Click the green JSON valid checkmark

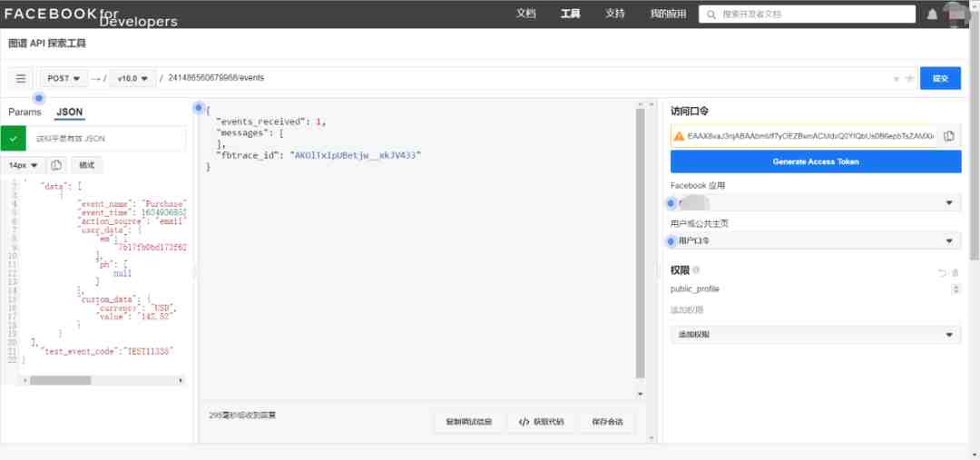tap(13, 138)
